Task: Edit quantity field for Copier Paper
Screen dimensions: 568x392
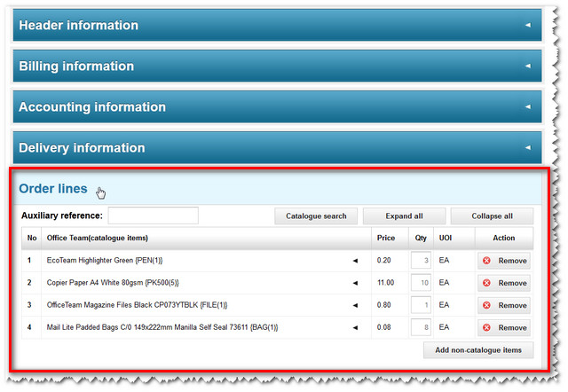Action: click(421, 283)
